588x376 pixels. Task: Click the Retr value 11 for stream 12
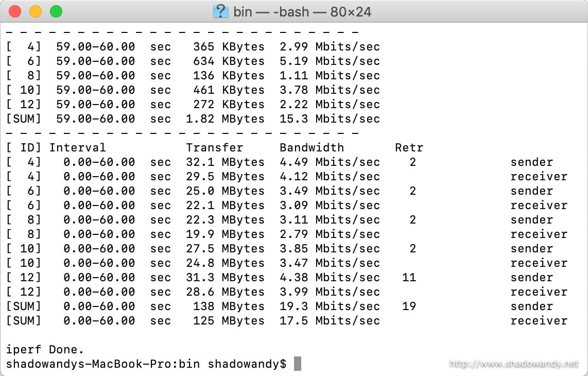click(x=409, y=277)
